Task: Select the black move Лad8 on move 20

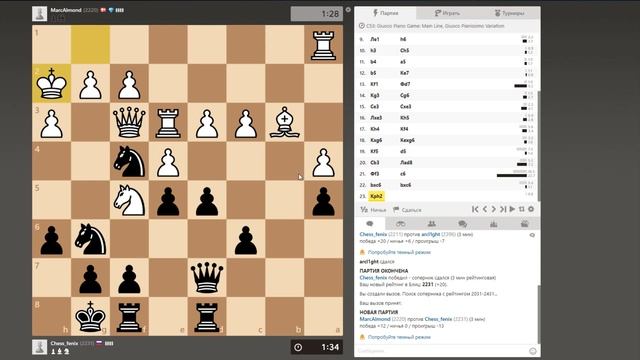Action: click(x=406, y=162)
